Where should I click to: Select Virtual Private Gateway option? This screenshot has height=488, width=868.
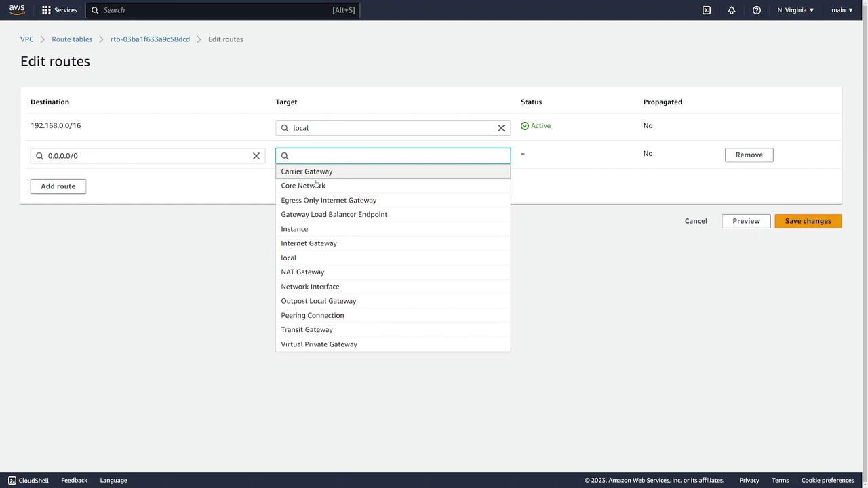click(319, 344)
